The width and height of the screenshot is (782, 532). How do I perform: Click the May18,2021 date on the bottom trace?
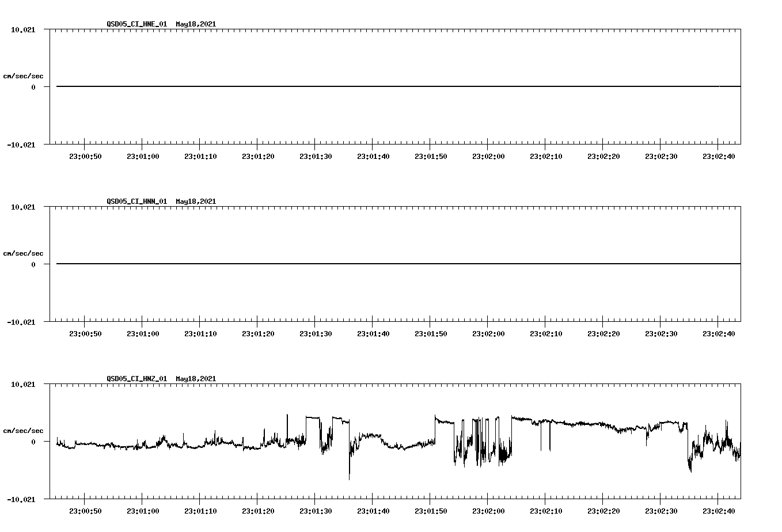196,379
